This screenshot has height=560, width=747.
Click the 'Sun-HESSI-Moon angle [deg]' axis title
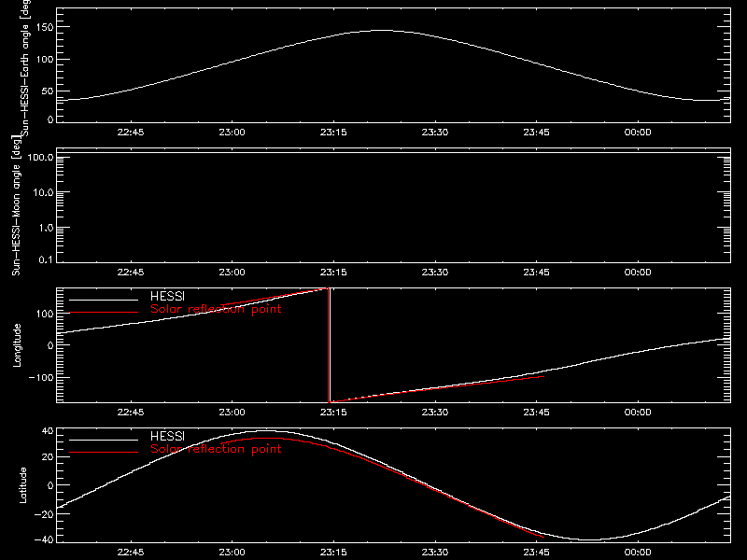[x=16, y=205]
